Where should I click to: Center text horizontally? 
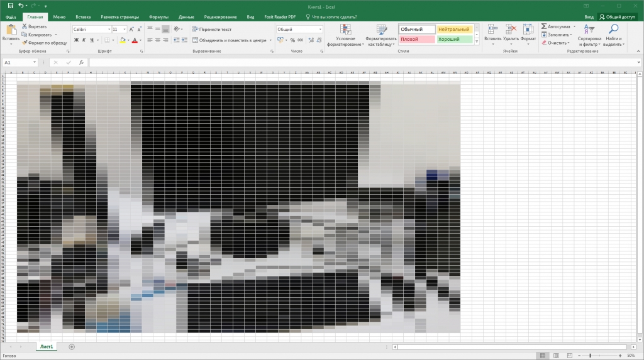[x=158, y=40]
